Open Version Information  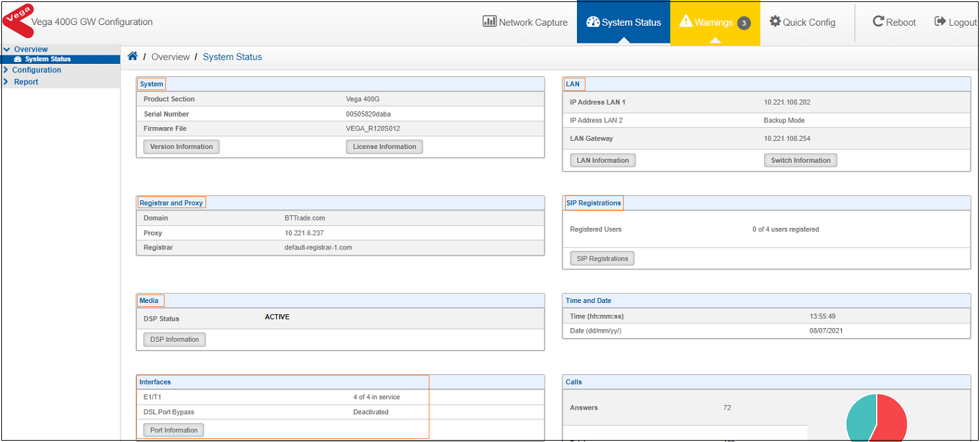(181, 147)
